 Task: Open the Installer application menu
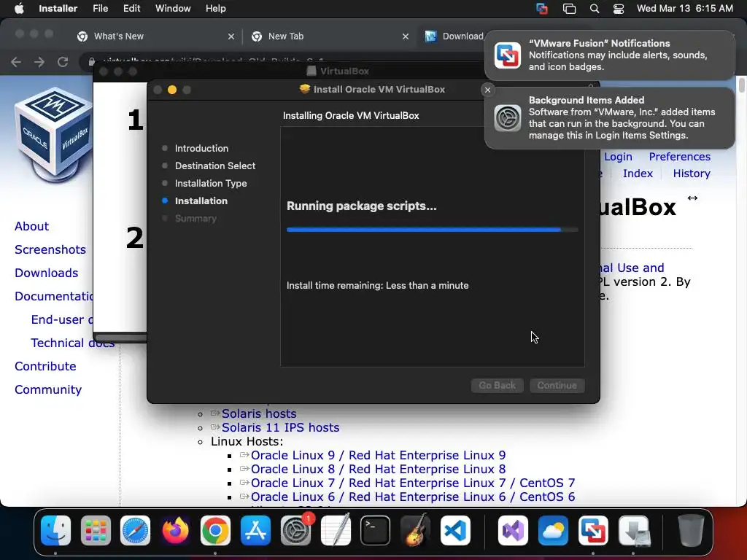(58, 9)
